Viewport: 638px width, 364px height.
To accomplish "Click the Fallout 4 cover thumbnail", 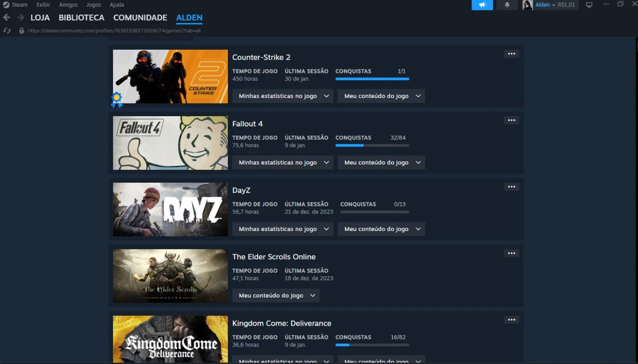I will (x=170, y=143).
